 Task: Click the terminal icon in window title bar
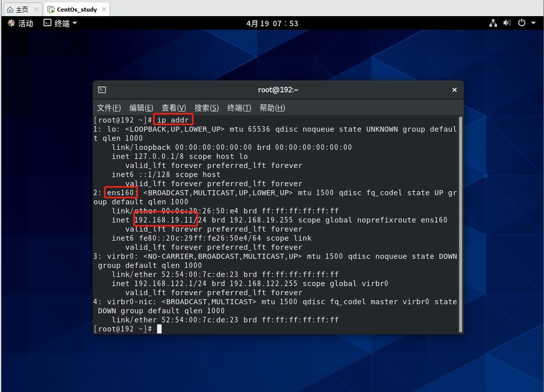[102, 90]
